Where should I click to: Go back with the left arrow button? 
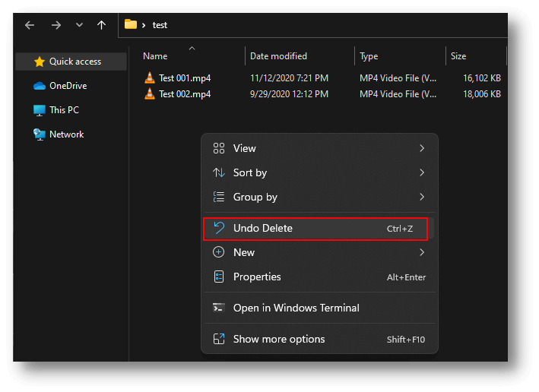[30, 25]
